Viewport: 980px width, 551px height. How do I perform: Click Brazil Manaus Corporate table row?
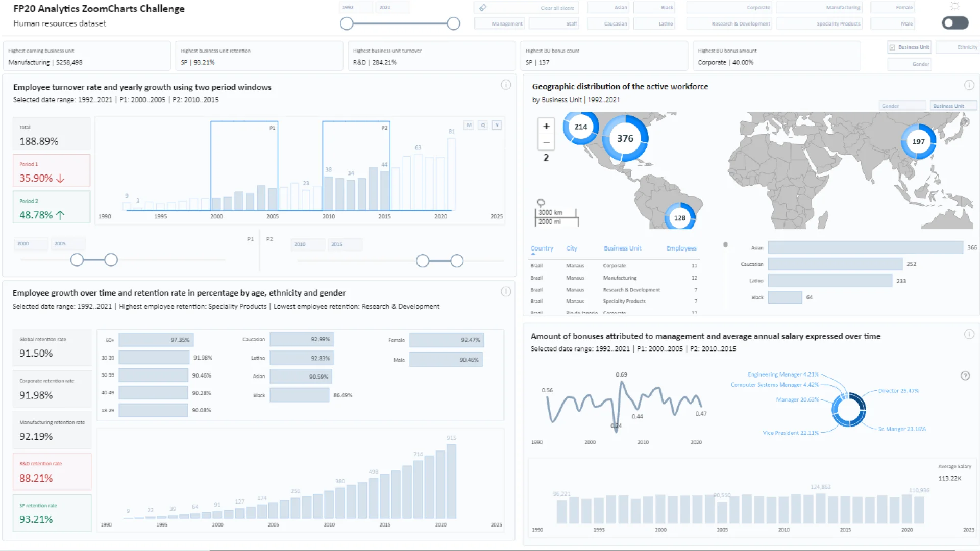[614, 266]
